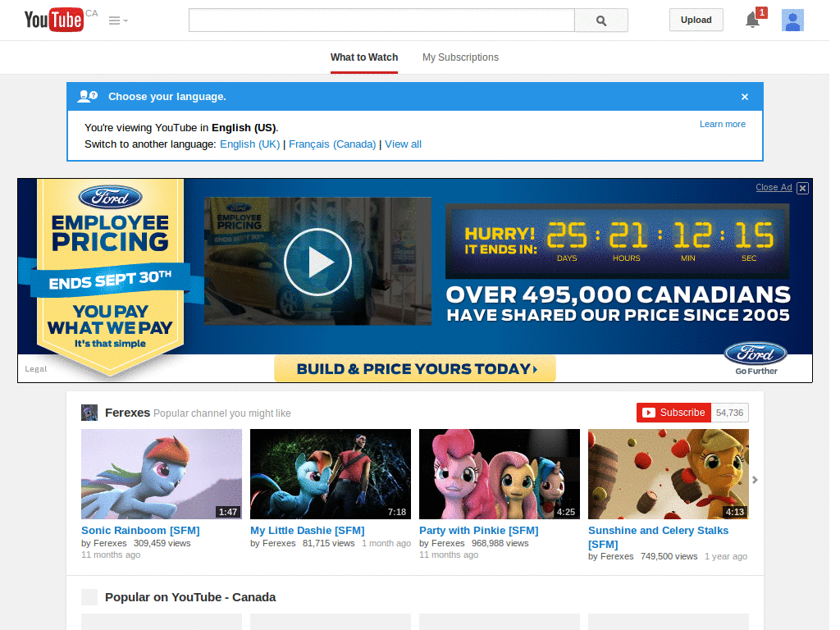Select the What to Watch tab
The height and width of the screenshot is (630, 840).
(x=363, y=57)
